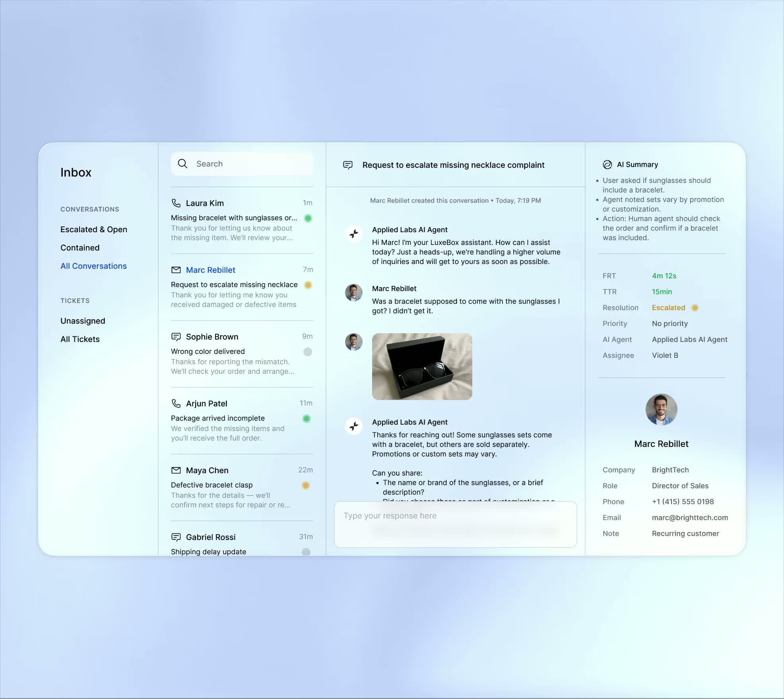Image resolution: width=784 pixels, height=699 pixels.
Task: Click phone icon beside Arjun Patel
Action: (176, 404)
